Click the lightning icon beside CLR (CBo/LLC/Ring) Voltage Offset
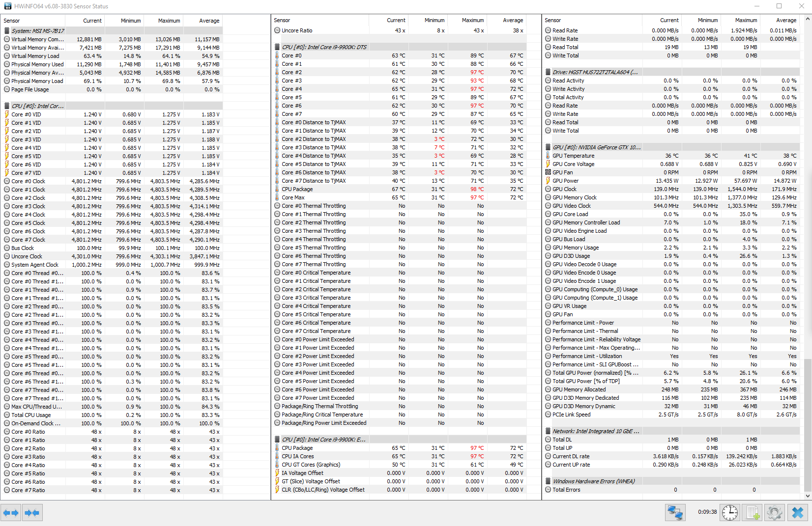The image size is (812, 526). (x=277, y=490)
